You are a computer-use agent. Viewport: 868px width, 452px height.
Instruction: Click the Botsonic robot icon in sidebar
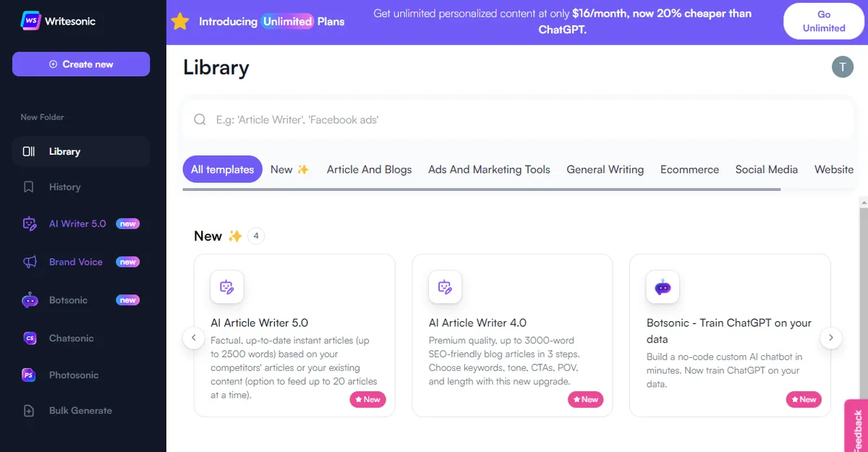[30, 300]
